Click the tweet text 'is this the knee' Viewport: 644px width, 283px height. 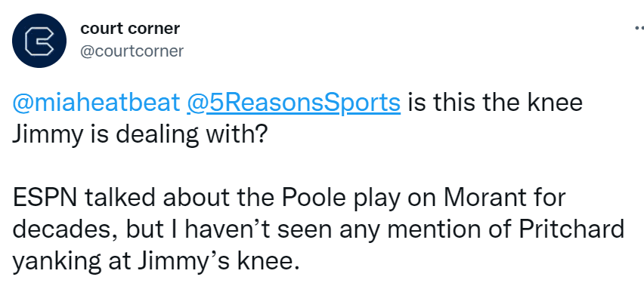click(495, 103)
